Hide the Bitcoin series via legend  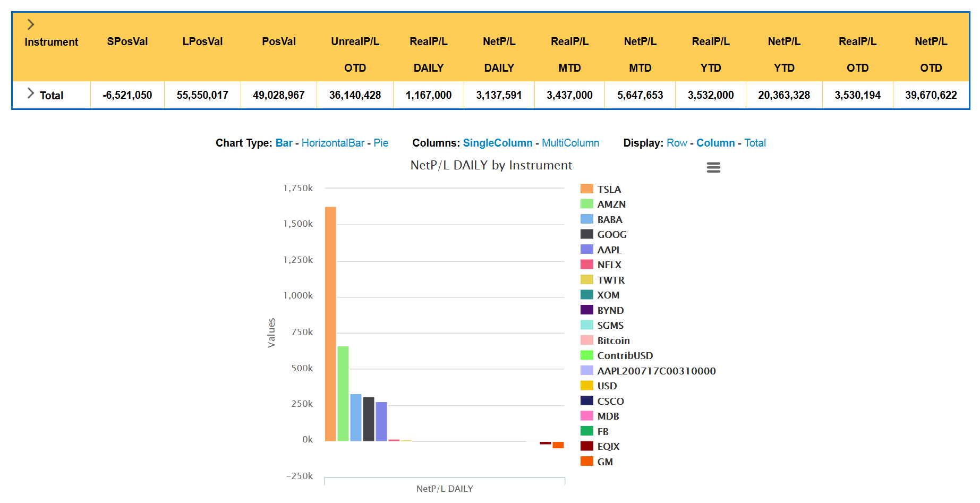[613, 340]
